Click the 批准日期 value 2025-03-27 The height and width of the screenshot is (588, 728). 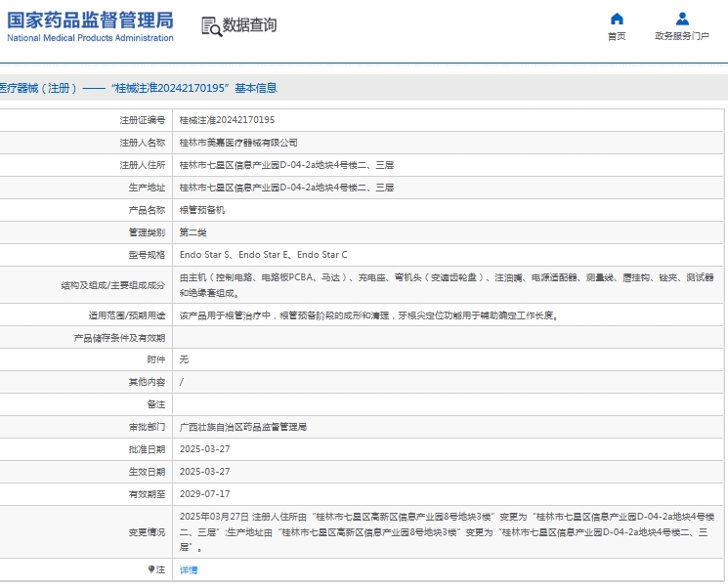[205, 449]
